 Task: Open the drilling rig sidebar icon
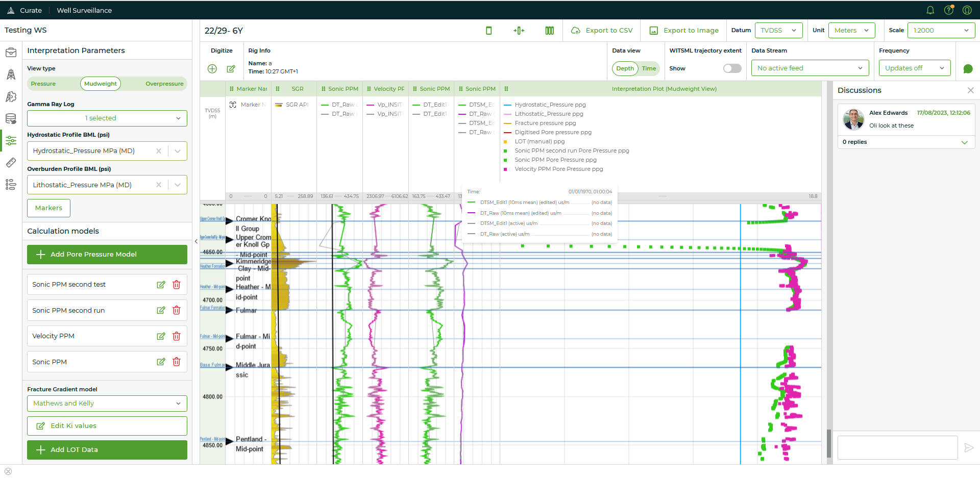(x=11, y=74)
